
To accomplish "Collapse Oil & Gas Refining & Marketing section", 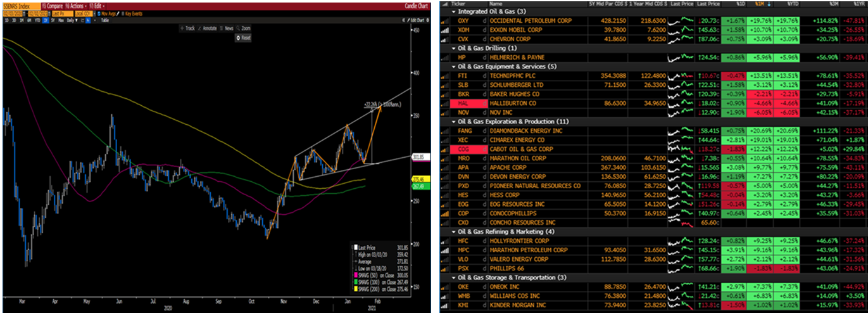I will (x=453, y=231).
